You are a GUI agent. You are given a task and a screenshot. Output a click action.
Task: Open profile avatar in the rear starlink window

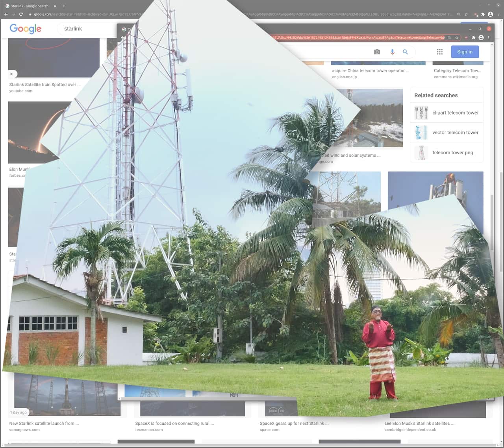(x=490, y=14)
